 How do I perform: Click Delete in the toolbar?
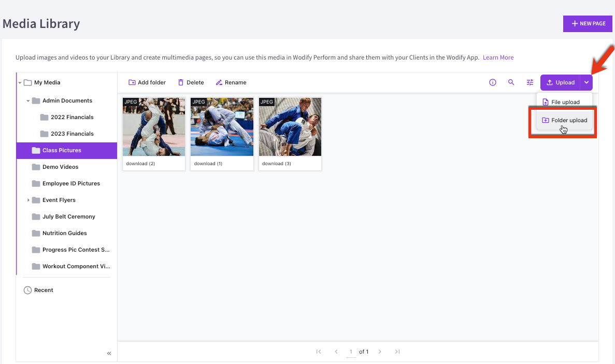191,82
